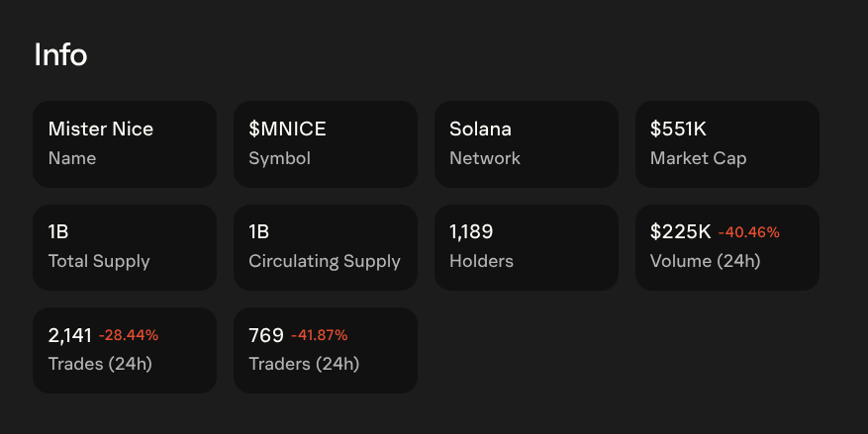Click the Trades (24h) label
Image resolution: width=868 pixels, height=434 pixels.
coord(100,364)
